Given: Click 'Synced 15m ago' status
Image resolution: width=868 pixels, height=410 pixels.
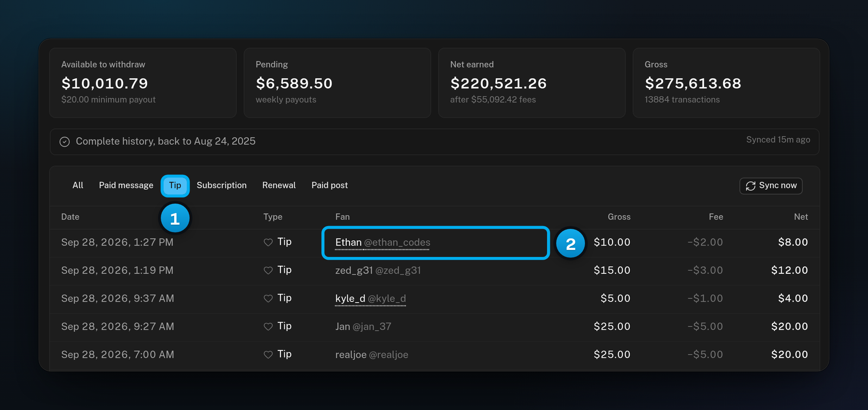Looking at the screenshot, I should 778,140.
